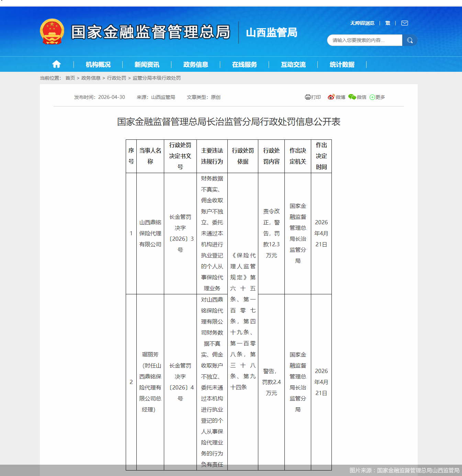The height and width of the screenshot is (476, 462).
Task: Click the 行政处罚内容 column header
Action: [271, 156]
